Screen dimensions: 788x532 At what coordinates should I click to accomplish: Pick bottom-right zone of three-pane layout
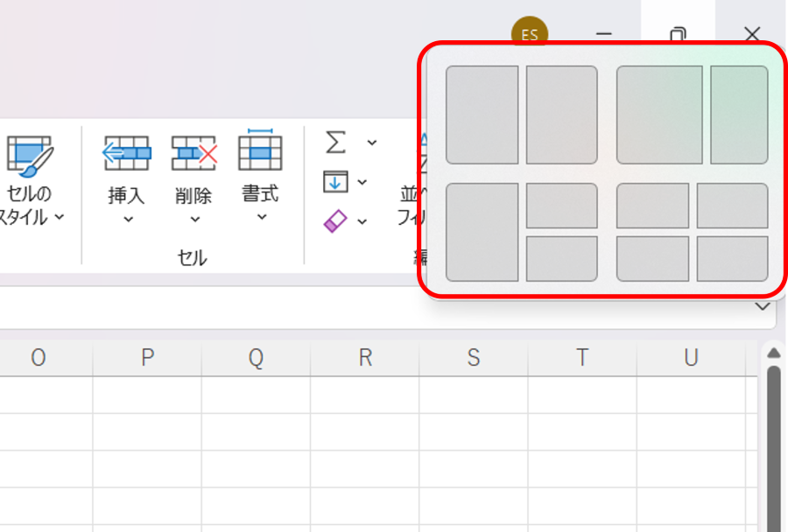tap(561, 259)
